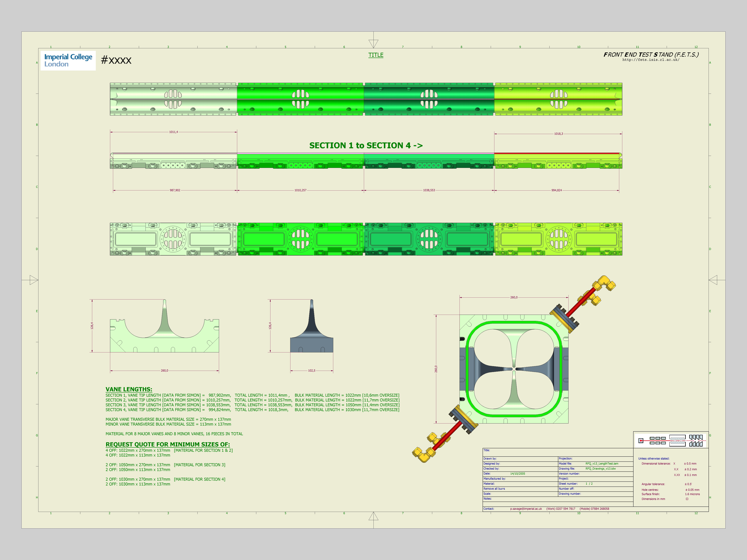Viewport: 747px width, 560px height.
Task: Select the model file RFQ_v13_LengthTest.iam
Action: [x=602, y=464]
